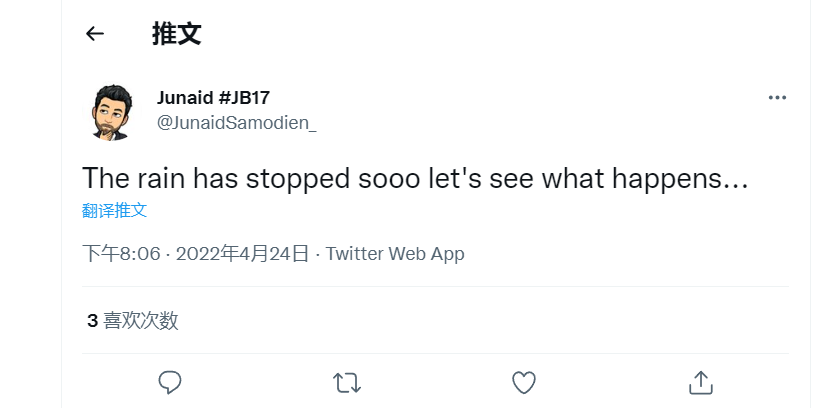The height and width of the screenshot is (408, 826).
Task: Click Junaid's cartoon avatar picture
Action: [112, 111]
